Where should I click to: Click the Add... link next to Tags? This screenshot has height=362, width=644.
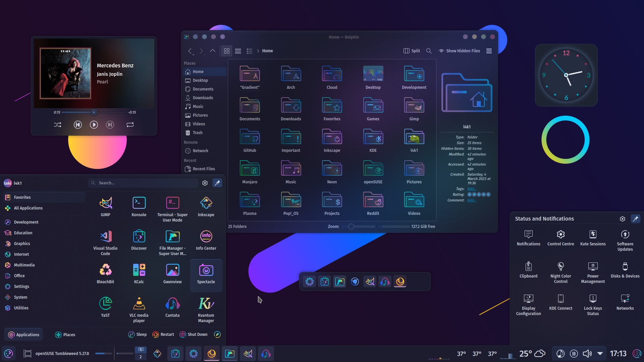[472, 188]
